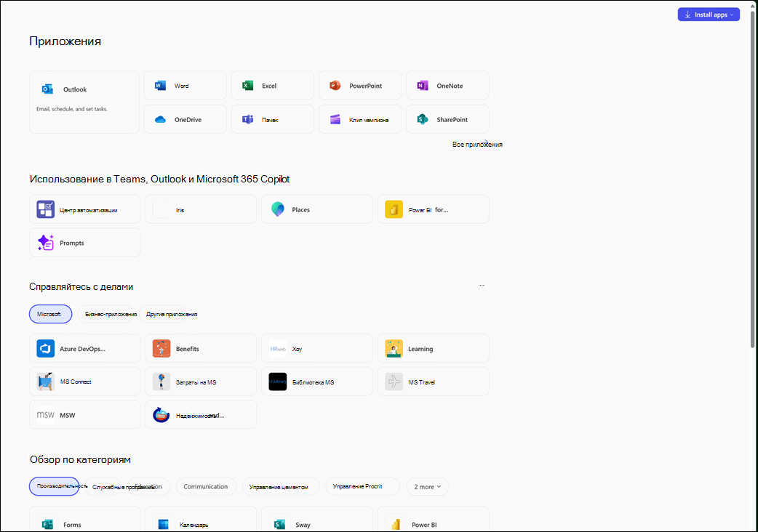Viewport: 758px width, 532px height.
Task: Open the OneDrive cloud icon
Action: pyautogui.click(x=160, y=119)
